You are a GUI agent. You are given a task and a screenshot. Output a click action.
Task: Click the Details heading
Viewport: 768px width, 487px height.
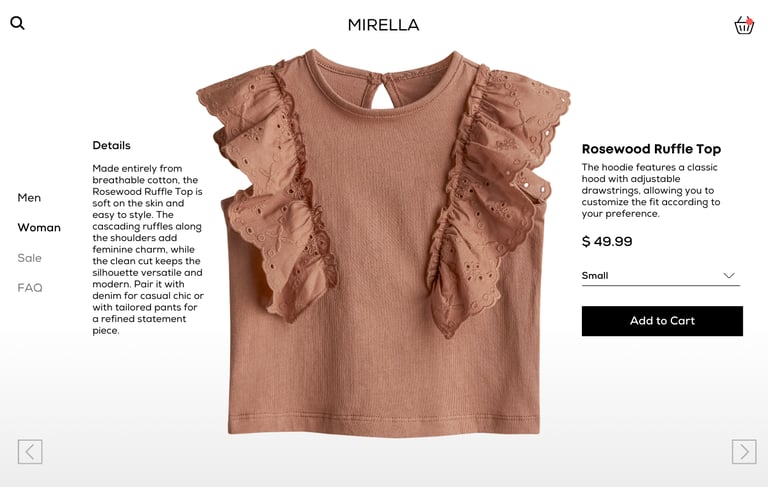(x=111, y=146)
